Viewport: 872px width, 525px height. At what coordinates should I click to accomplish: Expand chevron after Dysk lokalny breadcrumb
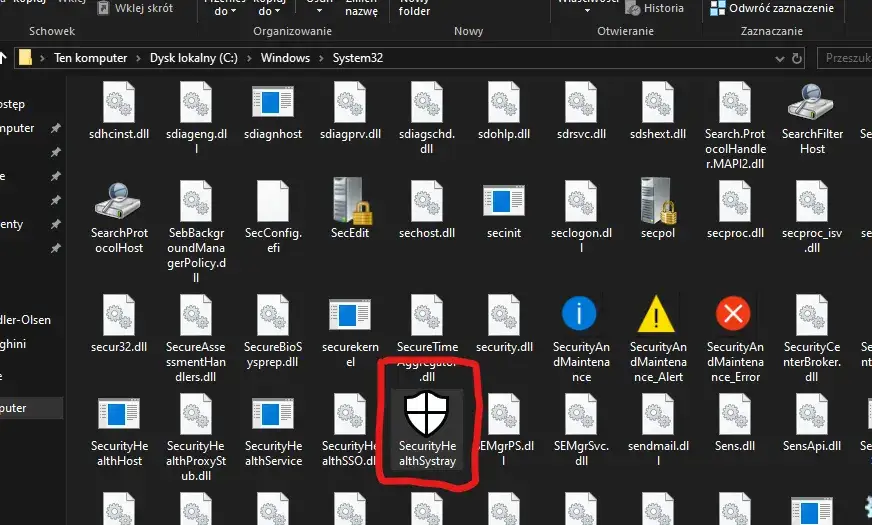tap(249, 58)
